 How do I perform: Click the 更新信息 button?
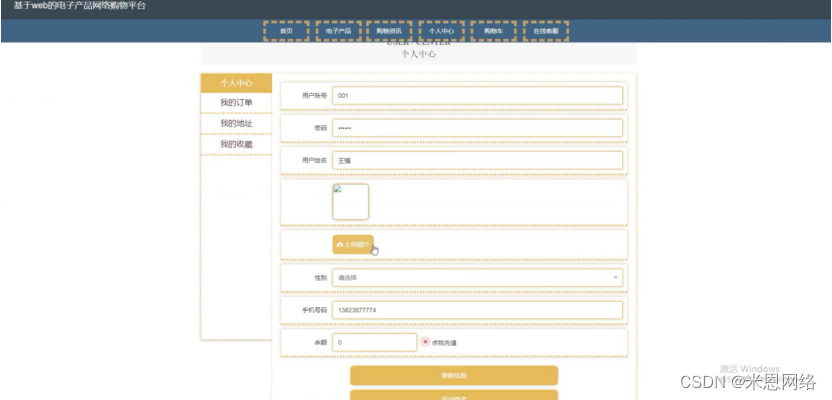454,376
